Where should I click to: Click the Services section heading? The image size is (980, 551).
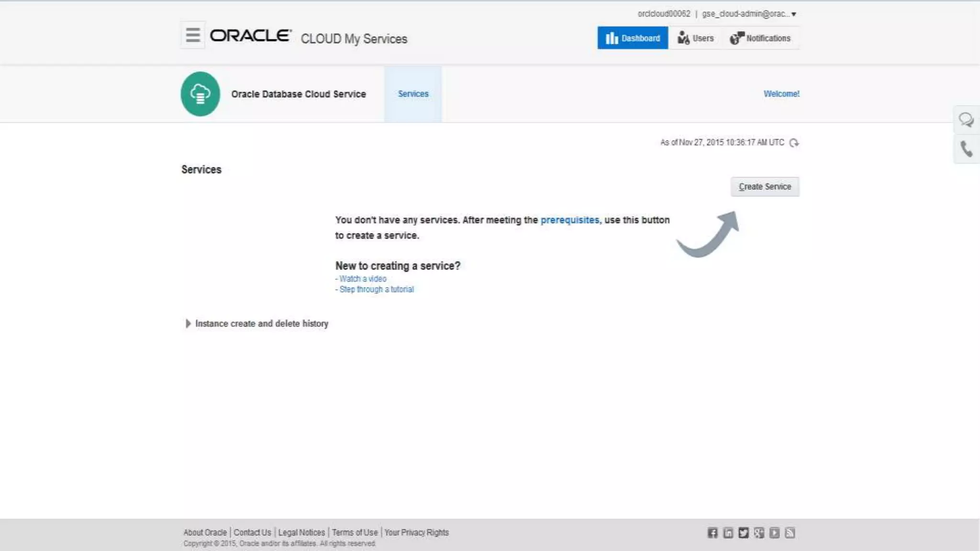201,170
